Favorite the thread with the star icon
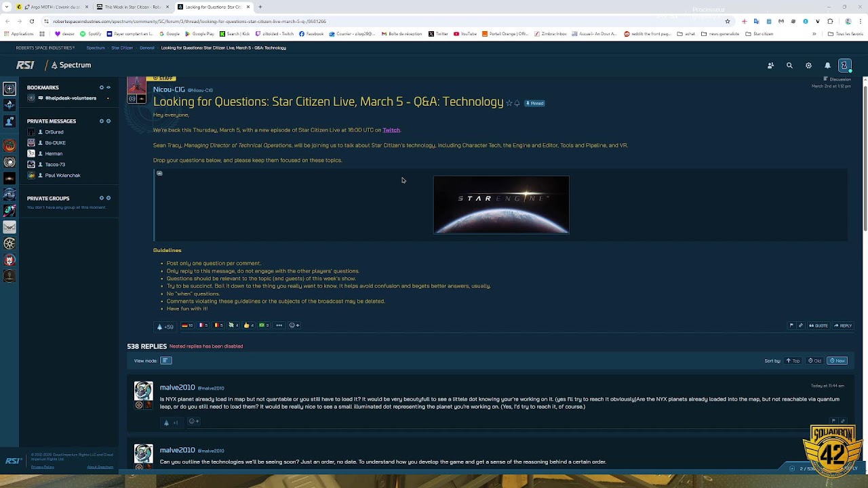Viewport: 868px width, 488px height. tap(509, 103)
